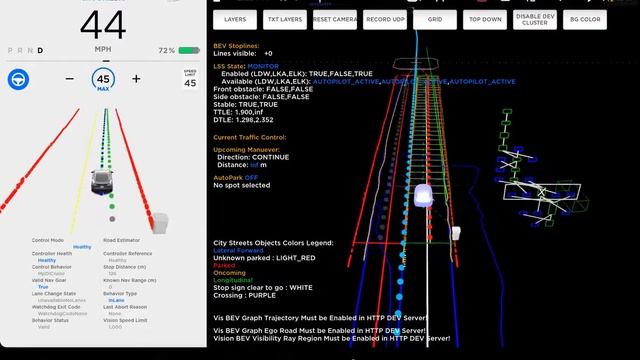The width and height of the screenshot is (640, 360).
Task: Click the orange 'Oncoming' legend entry
Action: click(229, 273)
